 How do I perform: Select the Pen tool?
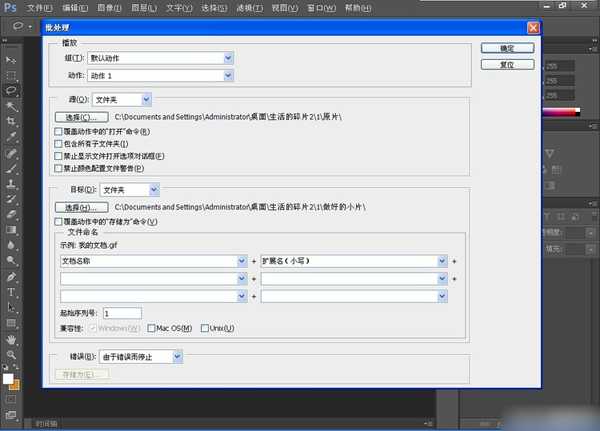12,277
